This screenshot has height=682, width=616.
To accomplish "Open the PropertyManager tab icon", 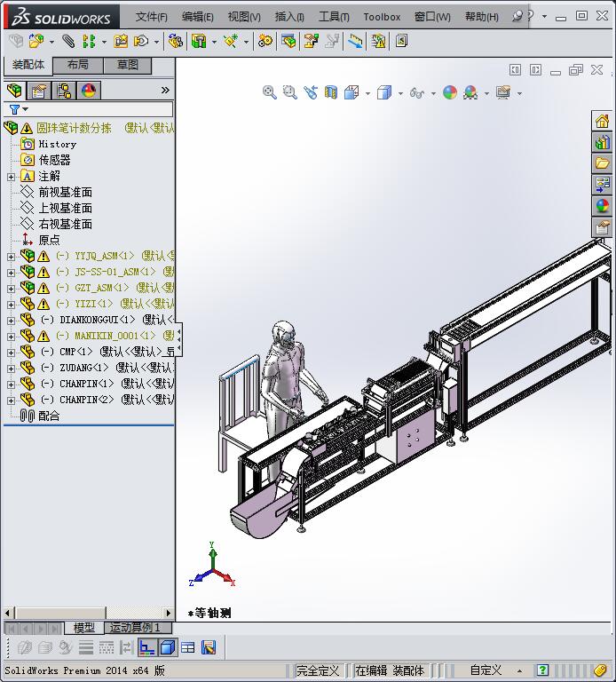I will pos(39,91).
